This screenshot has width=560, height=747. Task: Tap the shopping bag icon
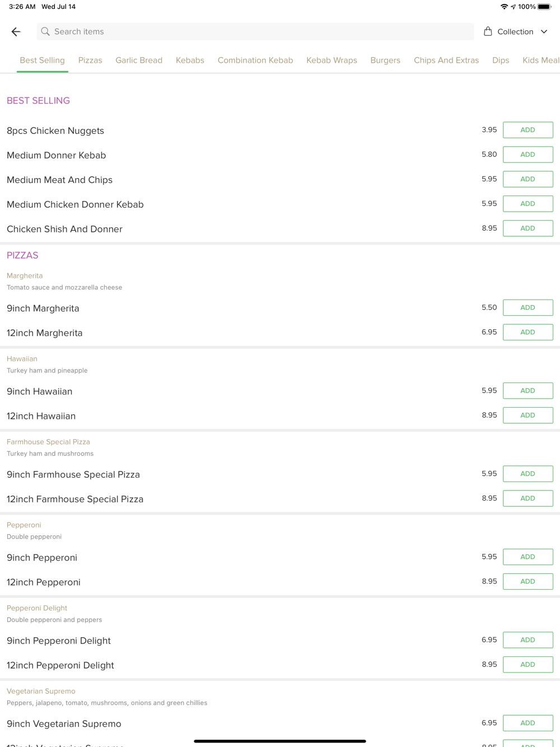tap(488, 31)
